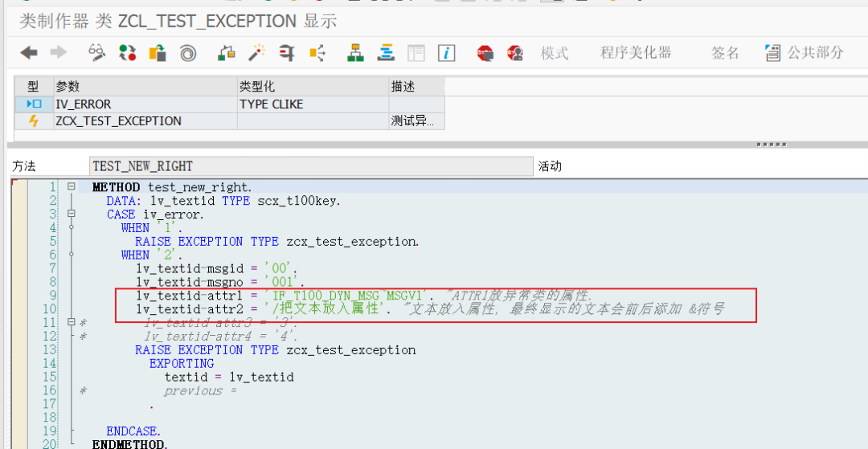The image size is (868, 449).
Task: Click the WHEN '2' line
Action: click(152, 255)
